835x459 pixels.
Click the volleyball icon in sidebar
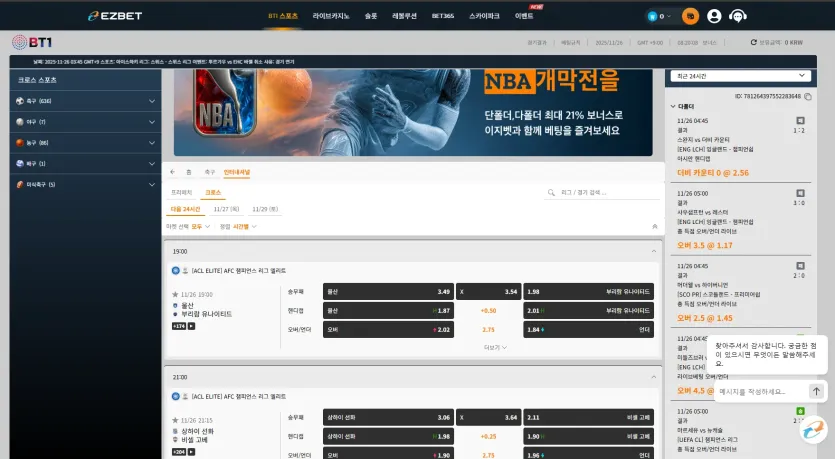point(20,163)
